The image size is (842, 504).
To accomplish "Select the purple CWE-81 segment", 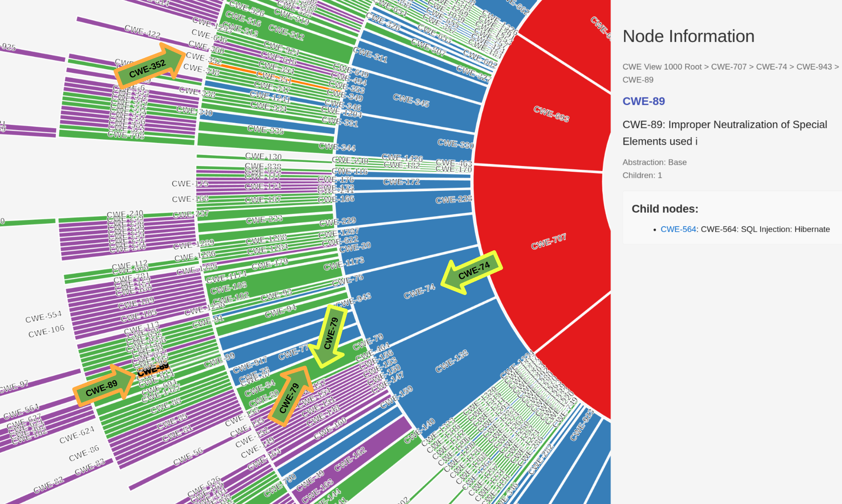I will (177, 434).
